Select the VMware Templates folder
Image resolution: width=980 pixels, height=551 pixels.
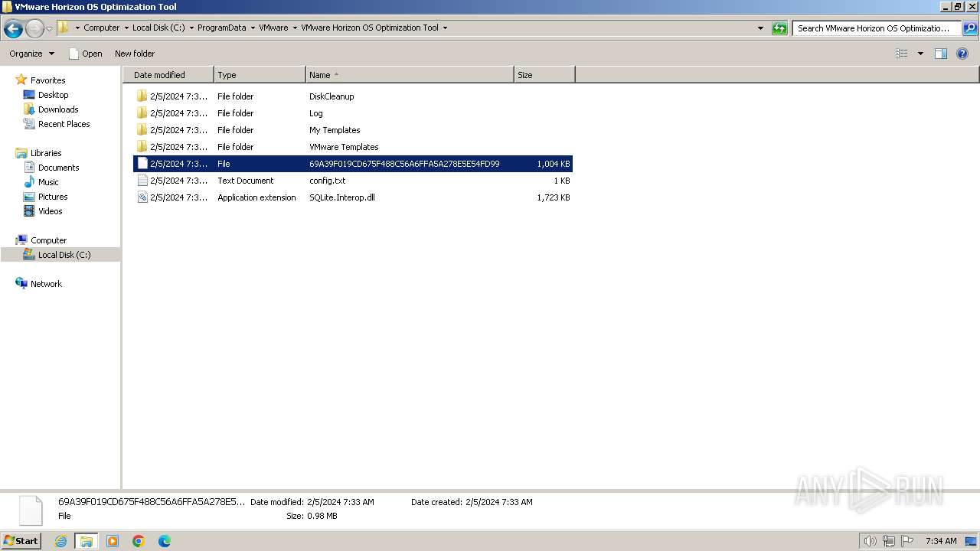point(352,147)
